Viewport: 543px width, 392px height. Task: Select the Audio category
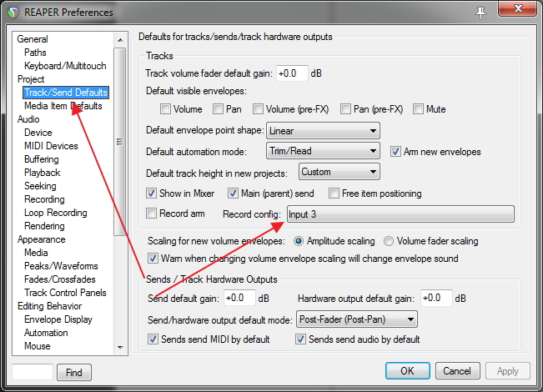click(x=28, y=119)
